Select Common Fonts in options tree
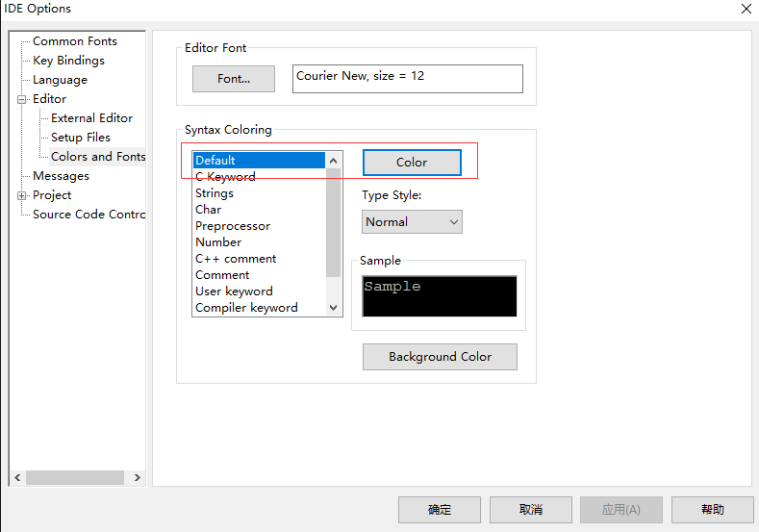 pyautogui.click(x=75, y=41)
